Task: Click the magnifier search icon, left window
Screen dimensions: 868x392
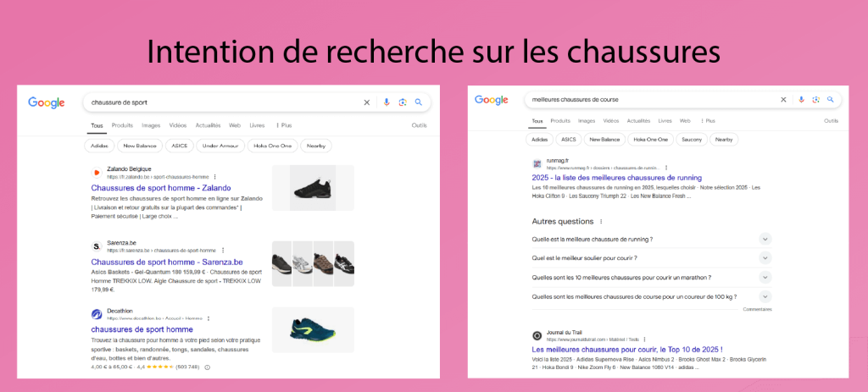Action: [x=419, y=102]
